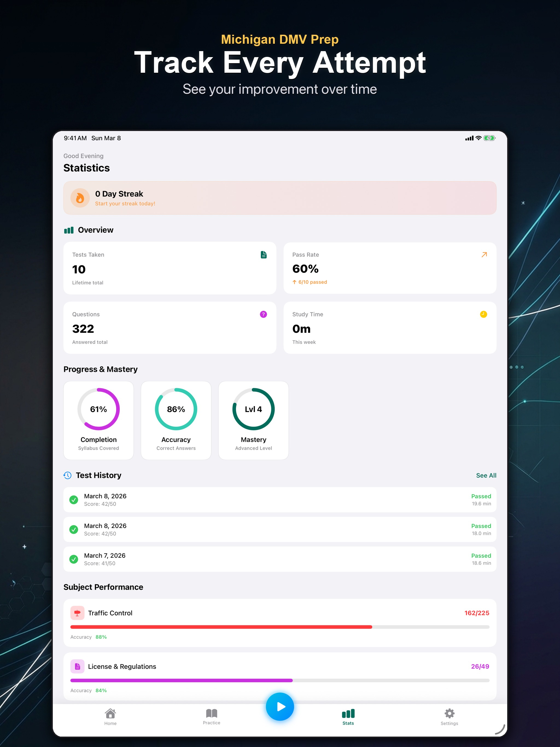Image resolution: width=560 pixels, height=747 pixels.
Task: Tap the flame streak icon
Action: [80, 198]
